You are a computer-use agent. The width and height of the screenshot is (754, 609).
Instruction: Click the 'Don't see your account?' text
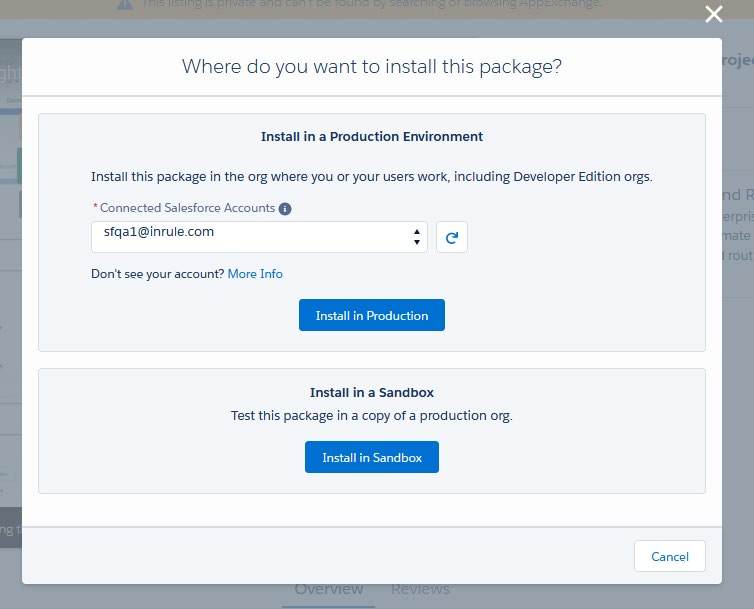pos(158,274)
